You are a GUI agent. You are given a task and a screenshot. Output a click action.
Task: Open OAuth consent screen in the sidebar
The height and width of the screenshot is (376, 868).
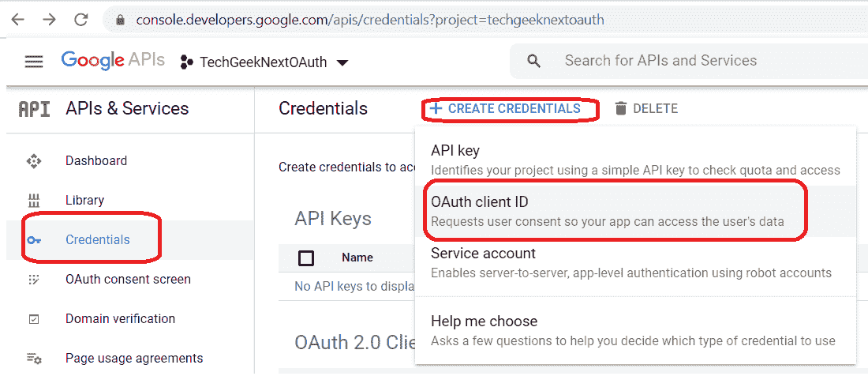pos(130,280)
